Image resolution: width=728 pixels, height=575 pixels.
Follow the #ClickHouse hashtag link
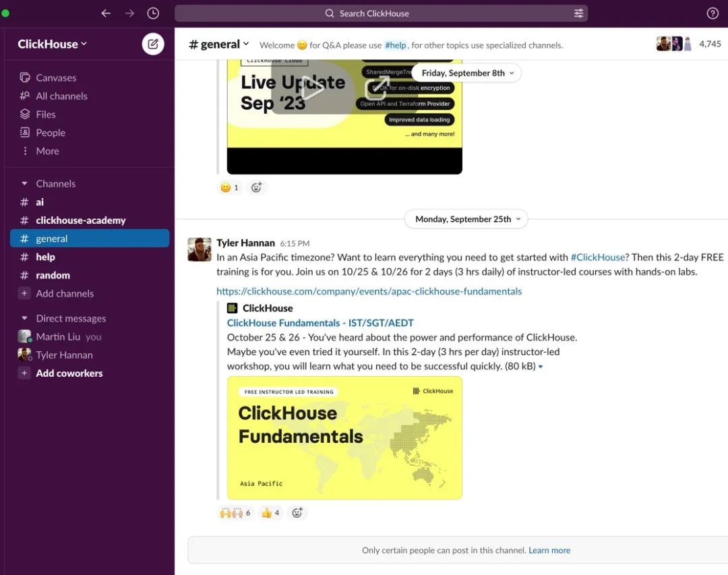597,258
